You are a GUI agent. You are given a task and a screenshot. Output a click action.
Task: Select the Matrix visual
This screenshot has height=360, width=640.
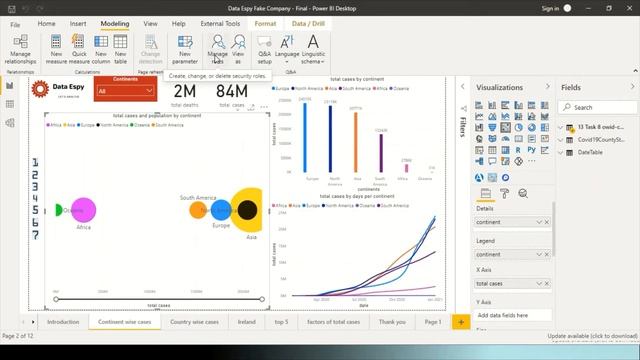(505, 150)
